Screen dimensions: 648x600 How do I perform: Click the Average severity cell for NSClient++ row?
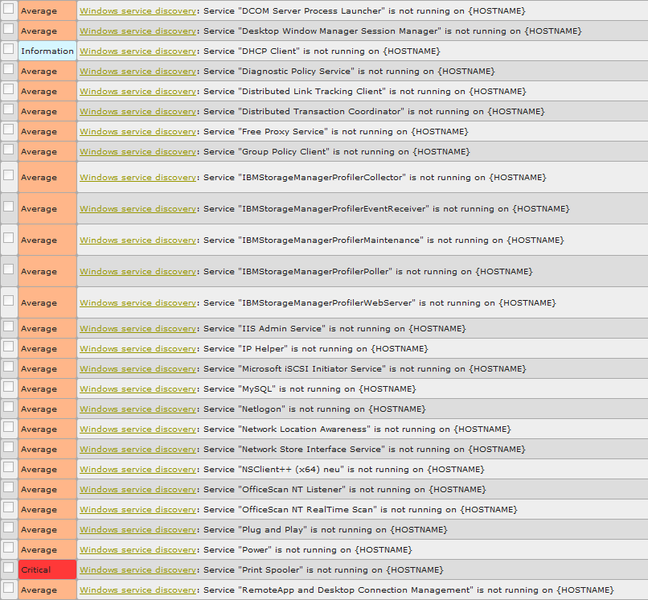point(47,469)
